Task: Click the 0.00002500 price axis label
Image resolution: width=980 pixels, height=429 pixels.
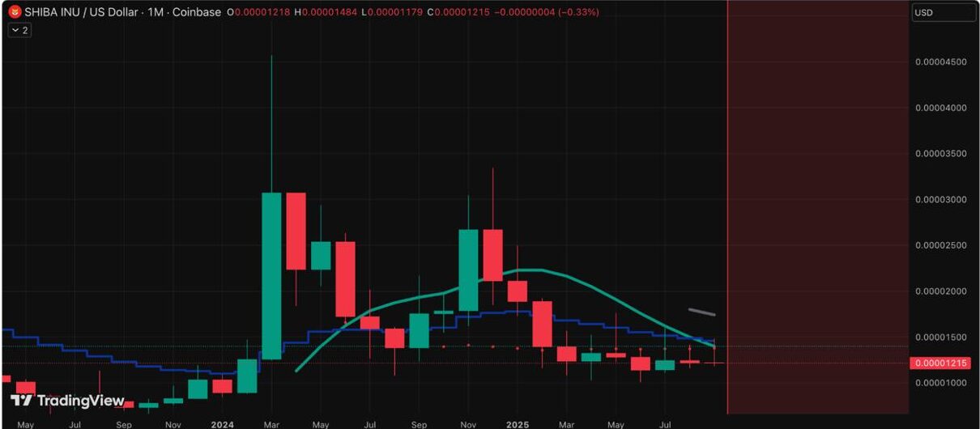Action: [x=942, y=245]
